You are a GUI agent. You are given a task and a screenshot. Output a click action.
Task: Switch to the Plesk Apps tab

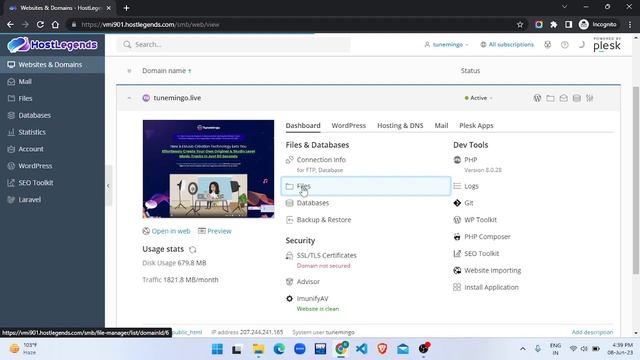click(476, 126)
